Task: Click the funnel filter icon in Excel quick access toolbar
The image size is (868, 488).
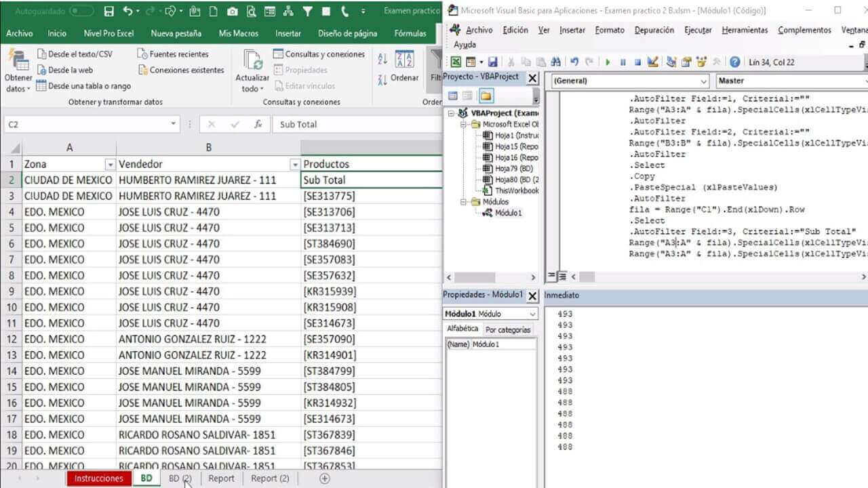Action: (x=307, y=12)
